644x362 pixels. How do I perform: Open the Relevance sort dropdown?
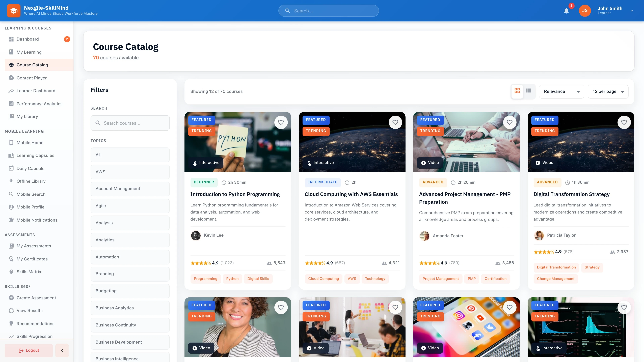click(561, 92)
